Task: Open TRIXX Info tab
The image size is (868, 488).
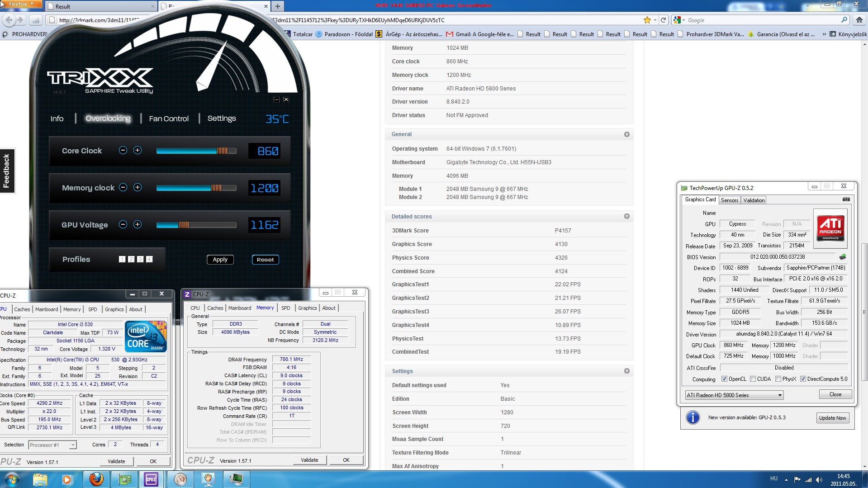Action: [x=57, y=118]
